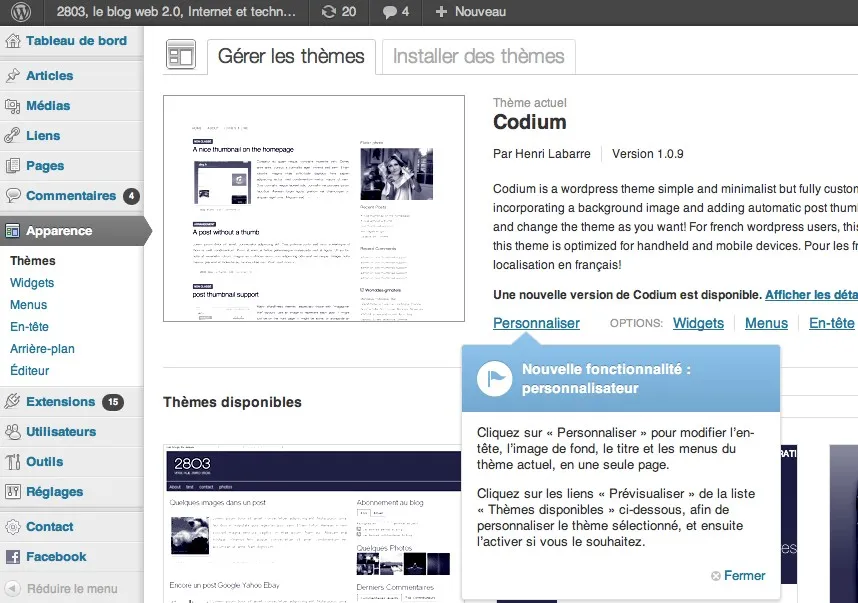This screenshot has width=858, height=603.
Task: Click Afficher les détails update link
Action: tap(811, 295)
